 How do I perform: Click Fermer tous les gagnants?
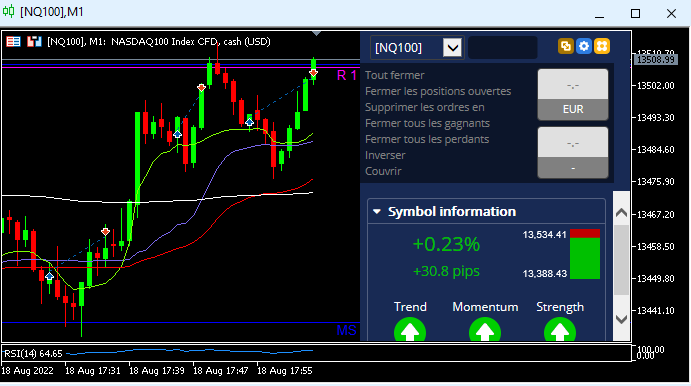pos(427,123)
